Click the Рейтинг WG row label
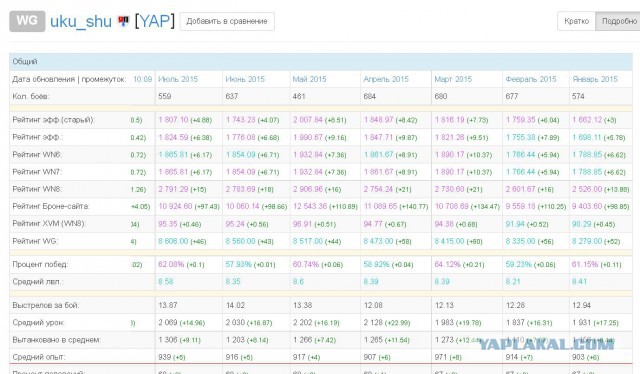The height and width of the screenshot is (374, 640). click(x=35, y=241)
